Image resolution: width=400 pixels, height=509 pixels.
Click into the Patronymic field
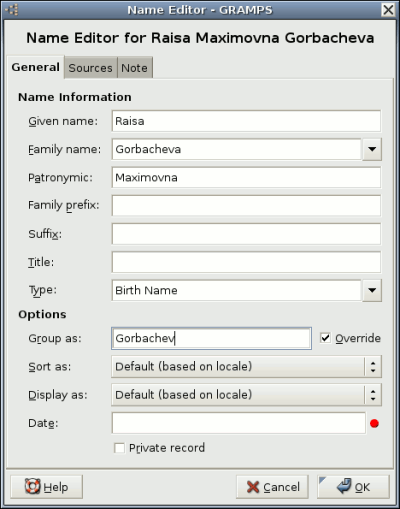(246, 177)
